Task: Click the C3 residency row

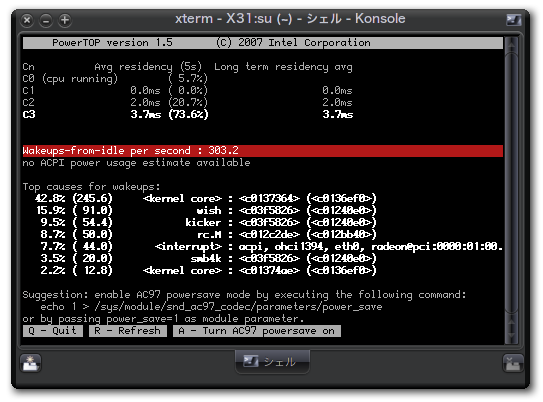Action: point(188,115)
